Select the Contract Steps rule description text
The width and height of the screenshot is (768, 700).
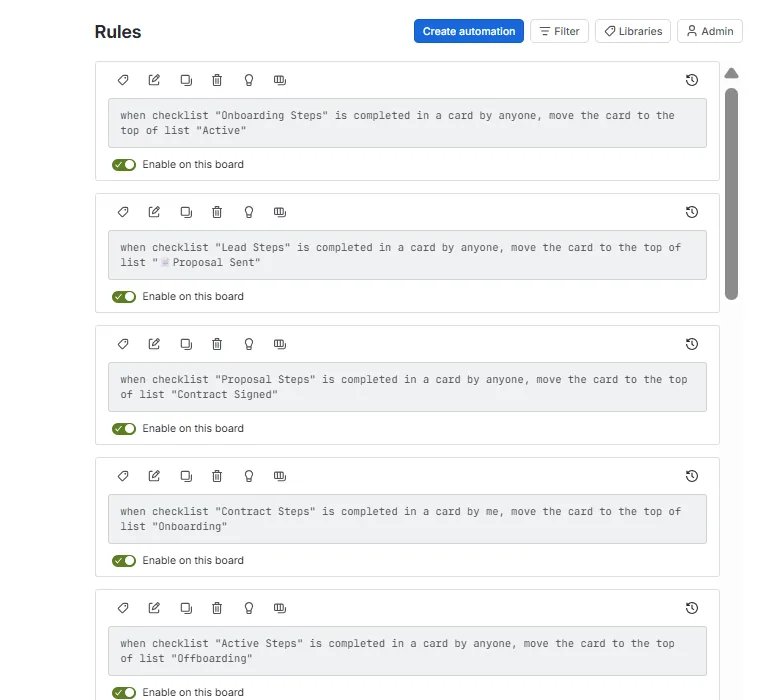coord(407,519)
